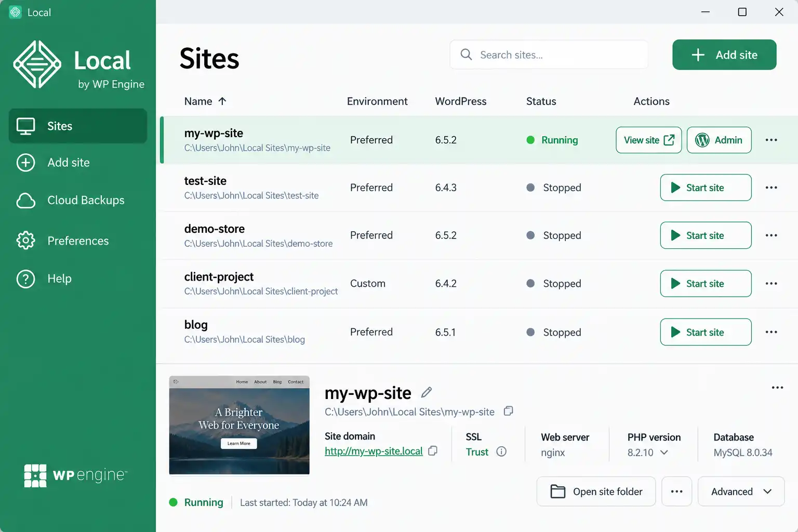
Task: Open the http://my-wp-site.local link
Action: pos(374,451)
